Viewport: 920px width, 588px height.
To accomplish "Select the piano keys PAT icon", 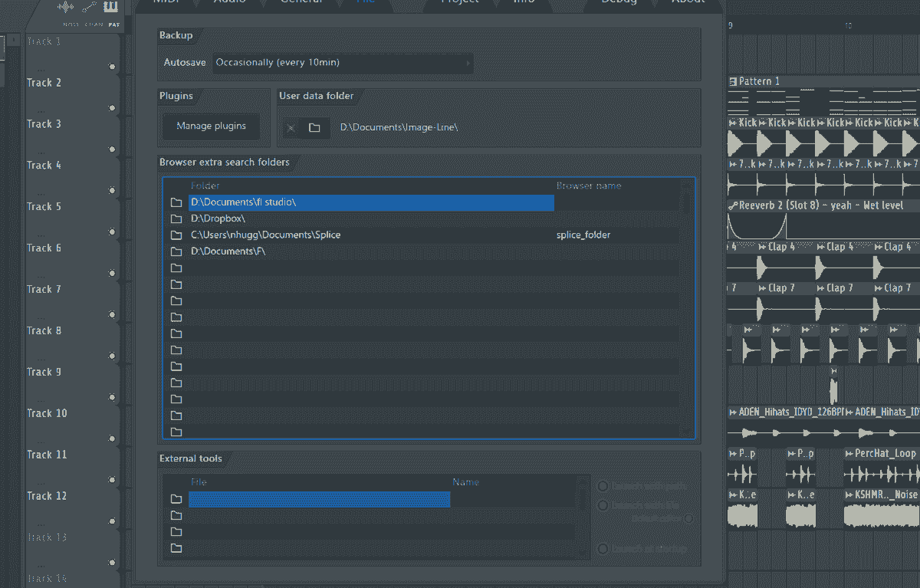I will 113,8.
